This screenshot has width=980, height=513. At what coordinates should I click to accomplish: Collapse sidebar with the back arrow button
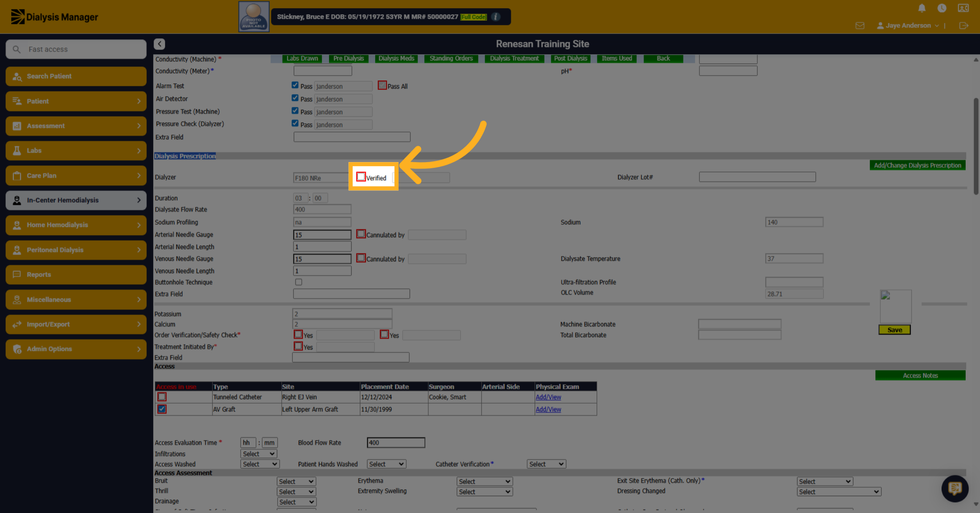159,44
